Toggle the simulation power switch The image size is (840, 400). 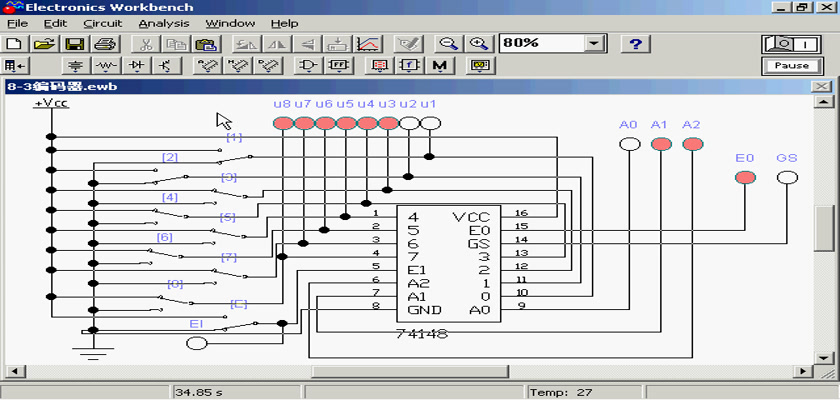(x=791, y=44)
